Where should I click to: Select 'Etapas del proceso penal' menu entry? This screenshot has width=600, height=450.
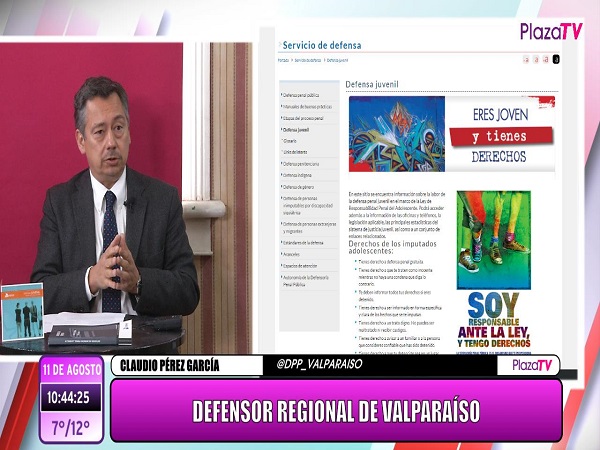point(303,118)
